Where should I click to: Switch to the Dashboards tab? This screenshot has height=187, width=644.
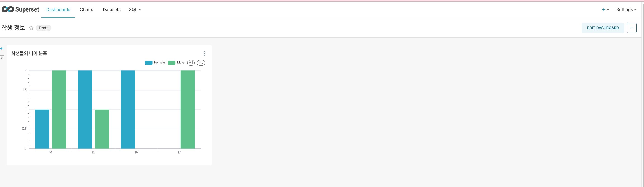point(58,9)
